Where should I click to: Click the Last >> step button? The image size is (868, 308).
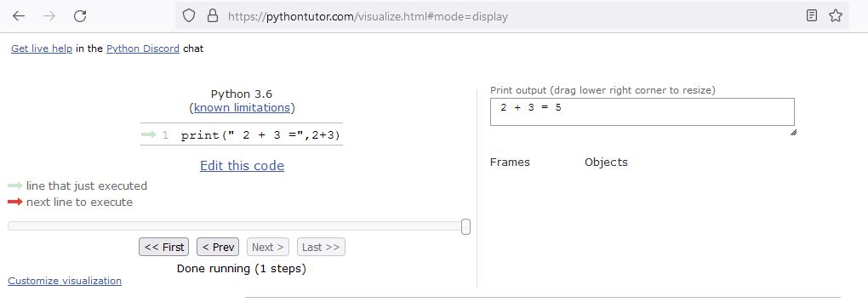click(x=321, y=247)
